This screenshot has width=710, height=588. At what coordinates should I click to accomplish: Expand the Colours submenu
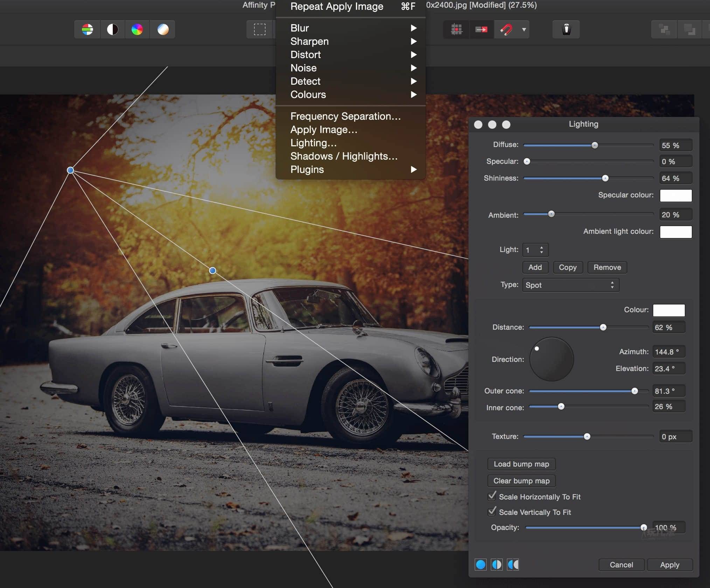click(351, 94)
